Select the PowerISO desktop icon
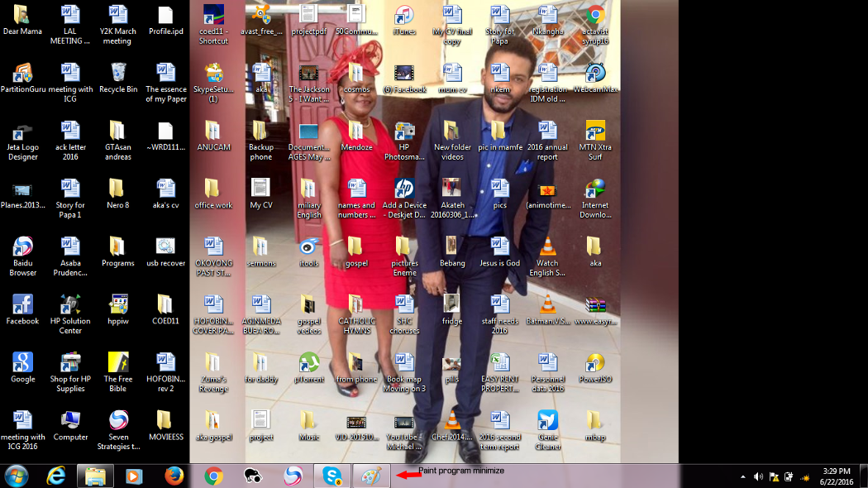This screenshot has width=868, height=488. click(x=595, y=368)
